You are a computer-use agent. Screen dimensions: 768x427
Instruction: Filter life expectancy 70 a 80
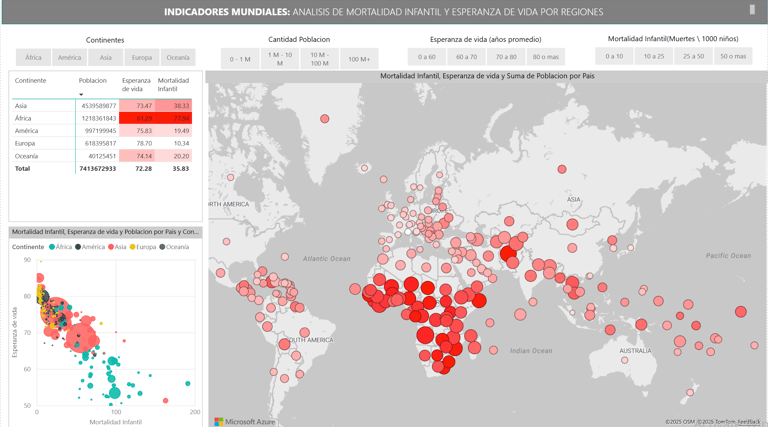506,57
